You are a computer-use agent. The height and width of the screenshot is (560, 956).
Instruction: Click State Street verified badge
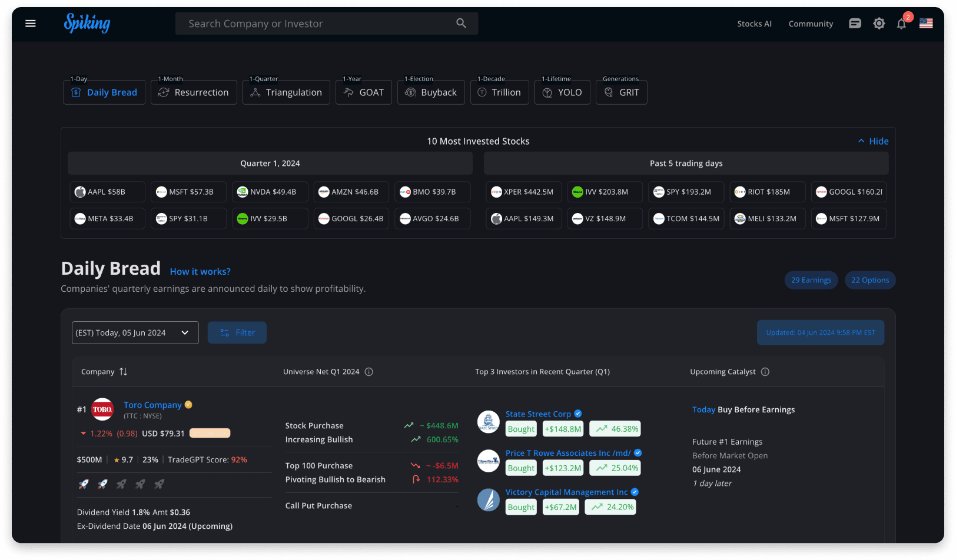click(578, 414)
